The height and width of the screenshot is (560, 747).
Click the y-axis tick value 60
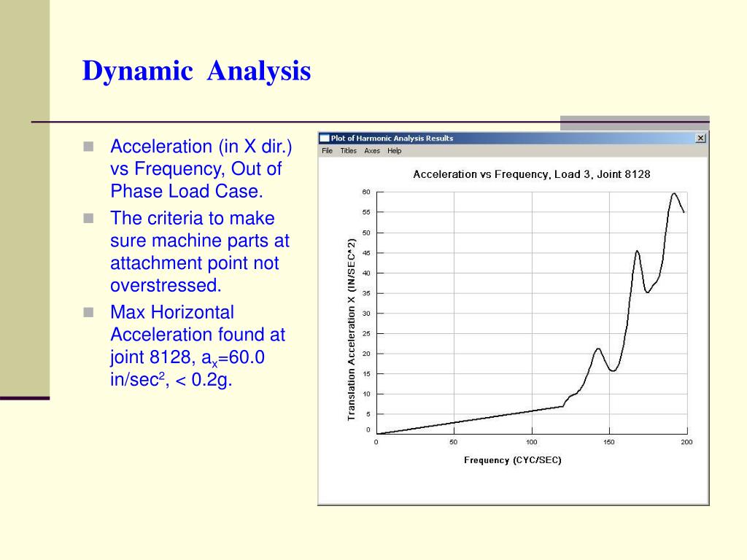coord(366,192)
